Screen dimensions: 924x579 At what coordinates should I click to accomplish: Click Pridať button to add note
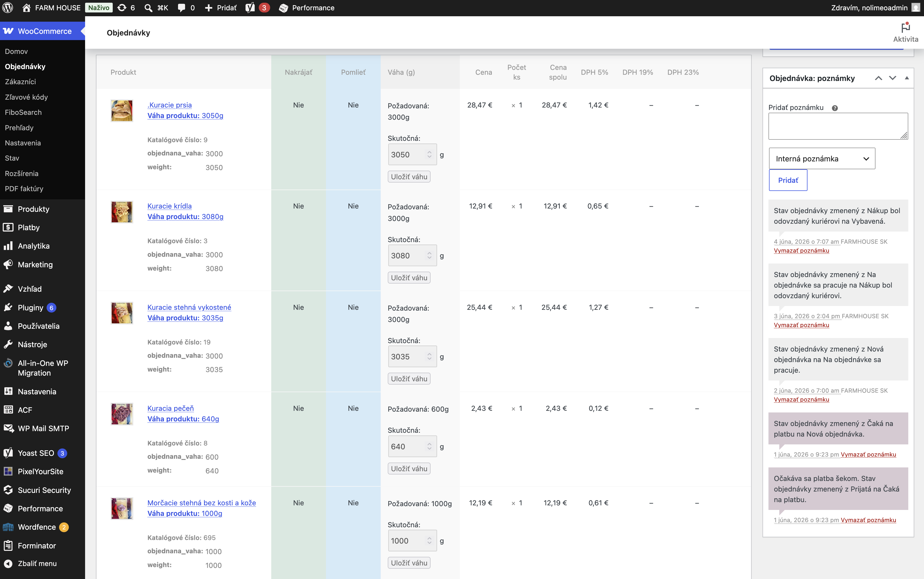tap(788, 180)
